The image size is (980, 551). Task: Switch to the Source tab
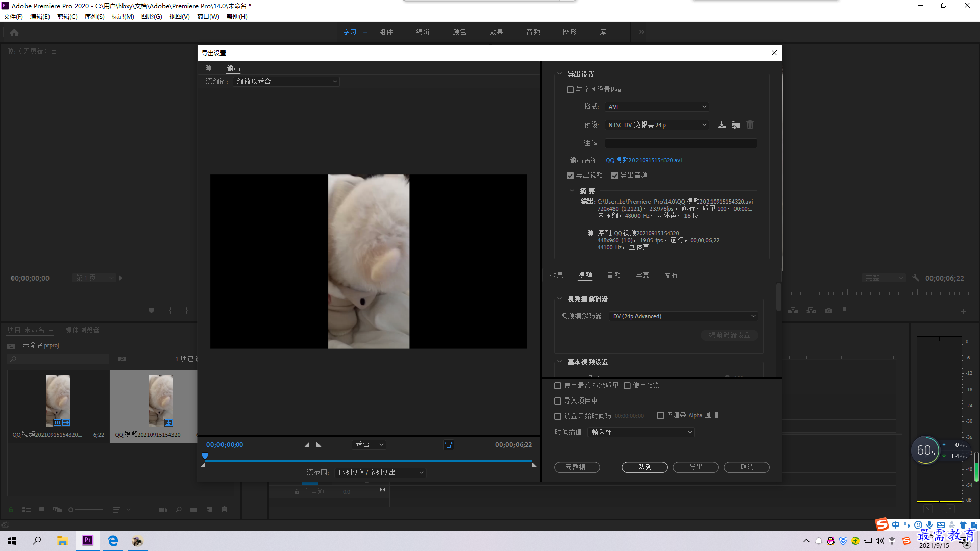click(208, 68)
